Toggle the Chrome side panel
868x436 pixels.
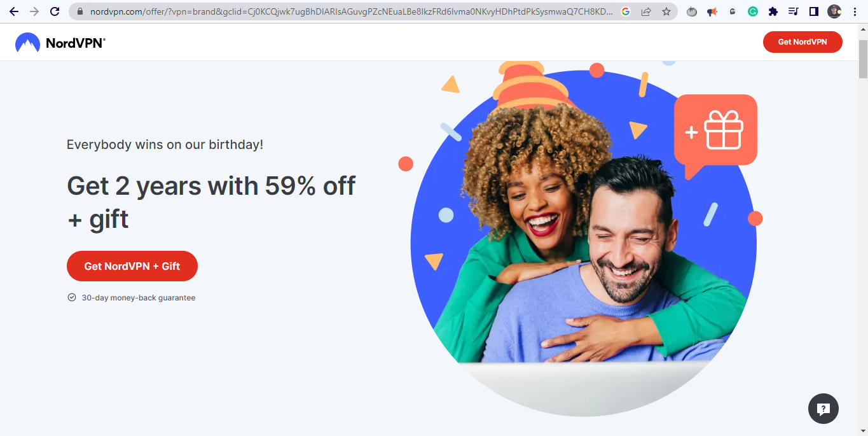point(813,11)
